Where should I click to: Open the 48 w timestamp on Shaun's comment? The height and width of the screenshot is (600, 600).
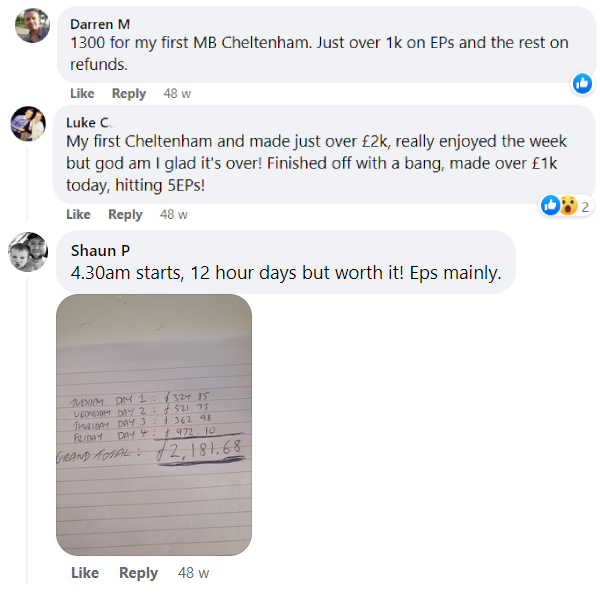(194, 573)
